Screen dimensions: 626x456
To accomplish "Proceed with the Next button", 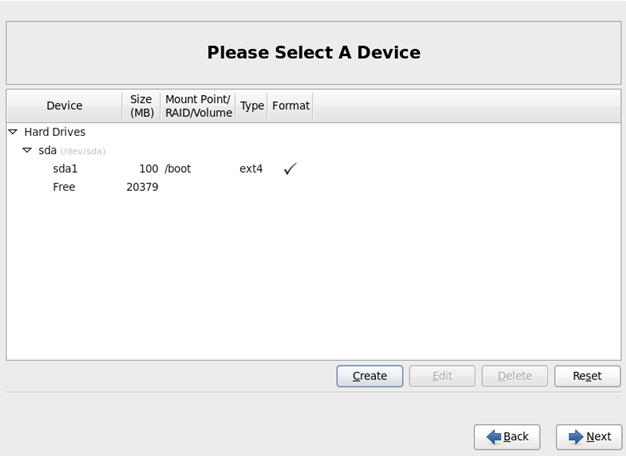I will coord(589,437).
